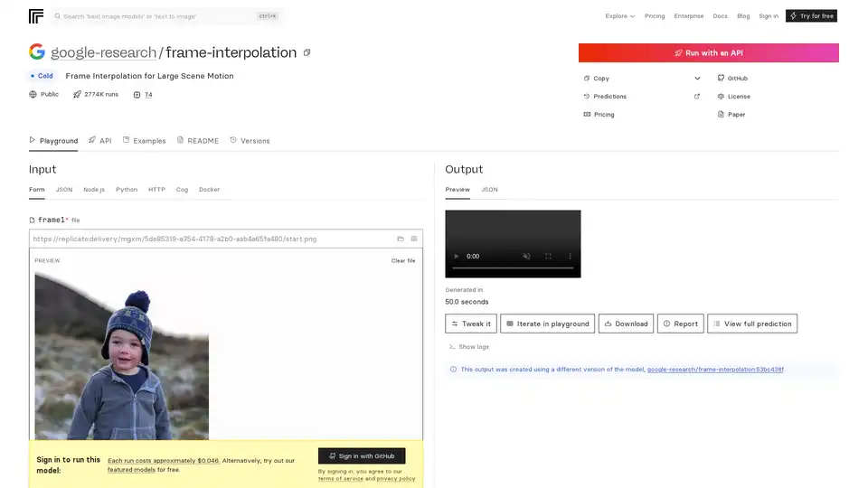Click the folder upload icon for frame1
868x488 pixels.
coord(401,239)
